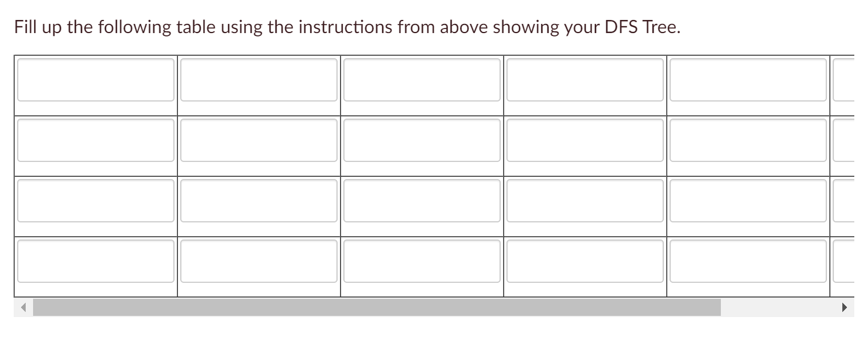Click the third row second column input field
The image size is (868, 341).
[x=258, y=201]
